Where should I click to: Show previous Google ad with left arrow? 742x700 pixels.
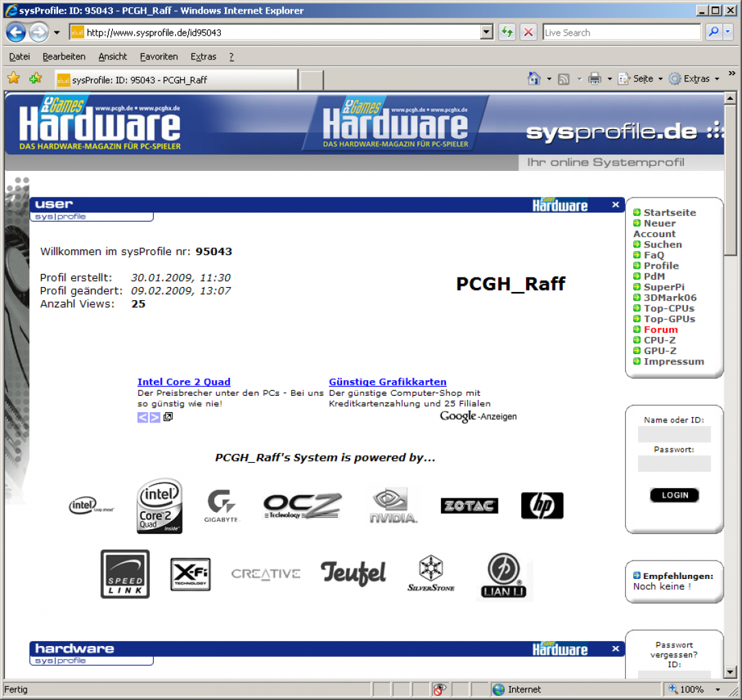point(142,417)
